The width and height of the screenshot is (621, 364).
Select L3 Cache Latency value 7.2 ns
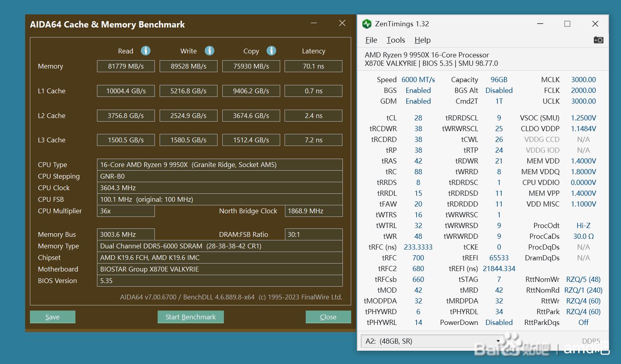(313, 140)
